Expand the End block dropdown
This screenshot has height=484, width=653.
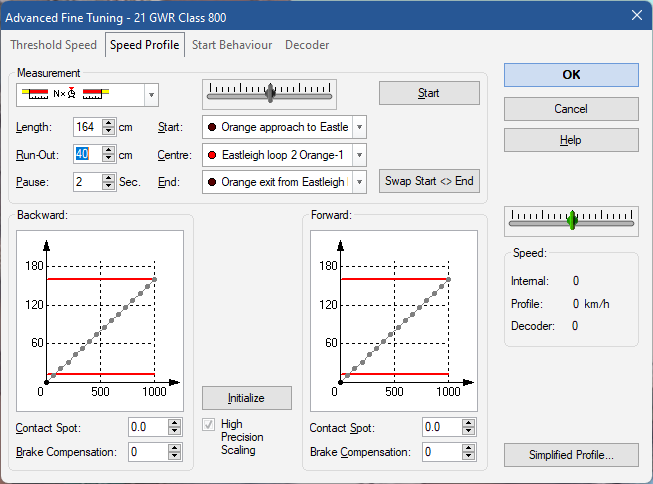tap(359, 182)
